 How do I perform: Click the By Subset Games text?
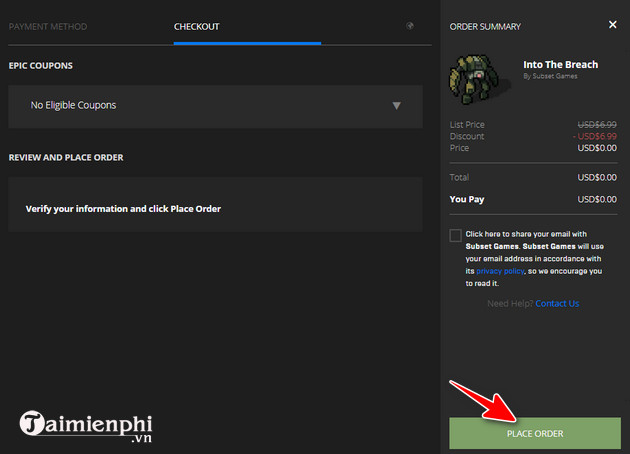click(550, 76)
